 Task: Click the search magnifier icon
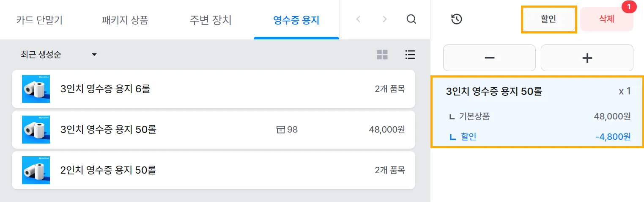click(411, 19)
